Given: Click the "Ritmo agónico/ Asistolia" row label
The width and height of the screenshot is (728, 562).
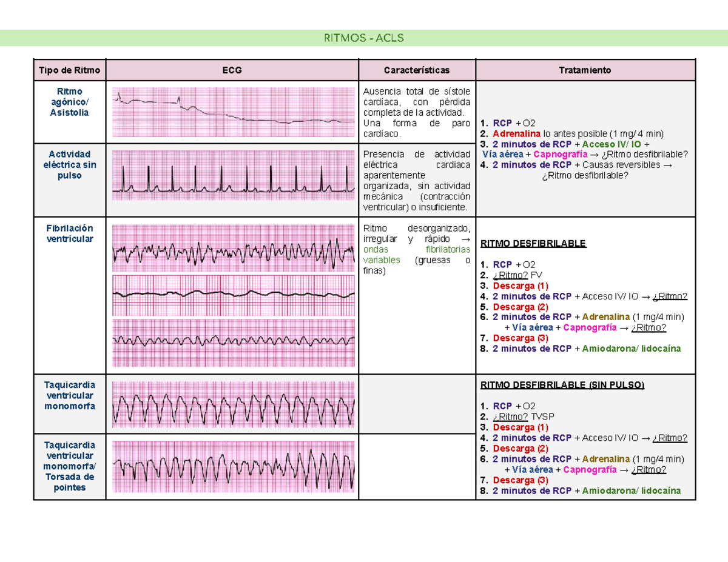Looking at the screenshot, I should tap(70, 102).
